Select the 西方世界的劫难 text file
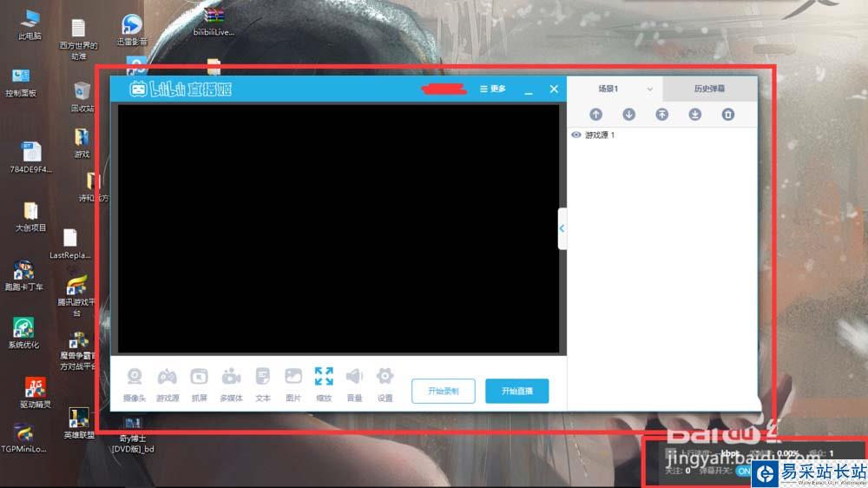This screenshot has width=868, height=488. tap(79, 39)
